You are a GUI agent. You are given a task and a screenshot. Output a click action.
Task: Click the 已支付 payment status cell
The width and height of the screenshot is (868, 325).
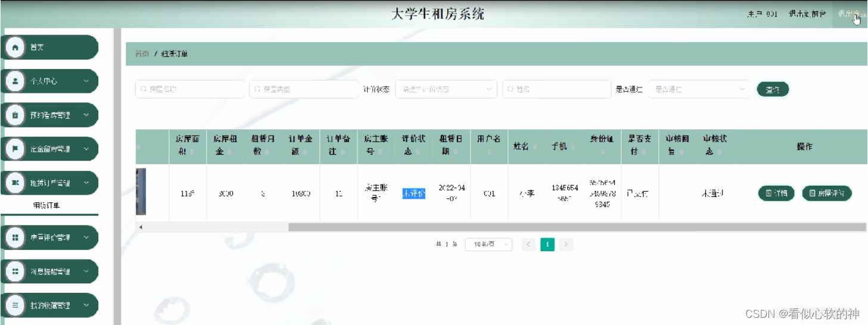click(637, 193)
